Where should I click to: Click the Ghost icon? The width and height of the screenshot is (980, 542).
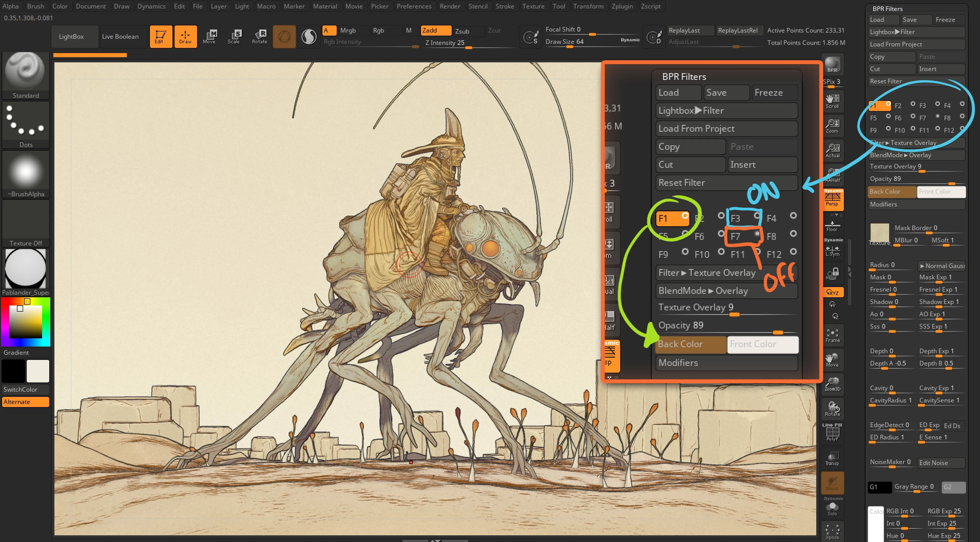832,483
